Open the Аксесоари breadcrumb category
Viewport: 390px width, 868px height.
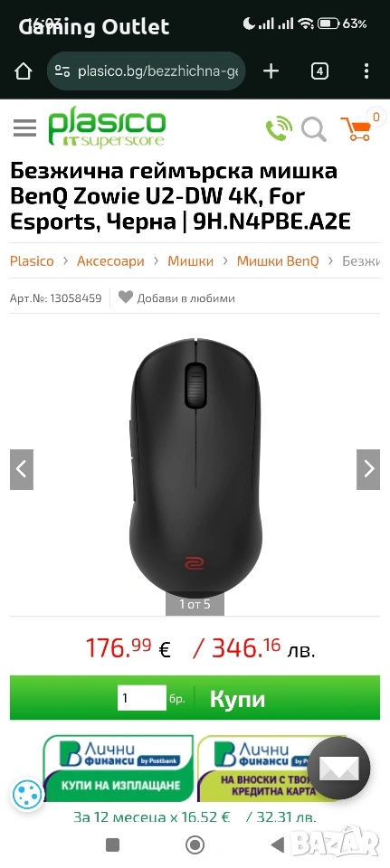pos(110,261)
